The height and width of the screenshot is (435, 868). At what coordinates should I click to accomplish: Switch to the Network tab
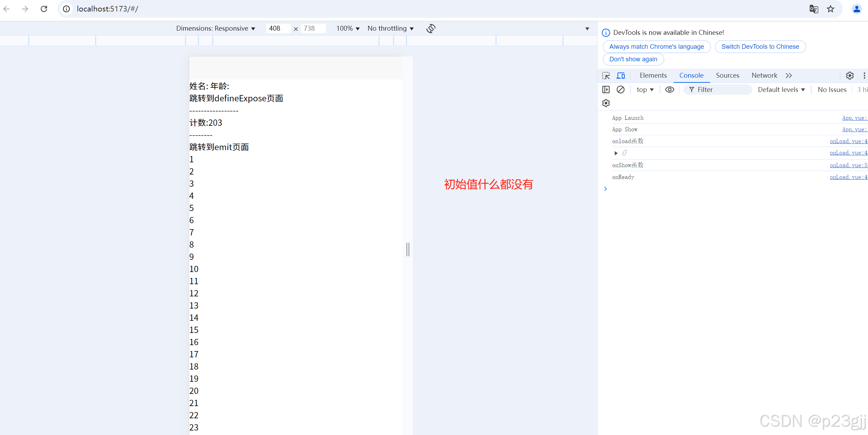[x=764, y=75]
